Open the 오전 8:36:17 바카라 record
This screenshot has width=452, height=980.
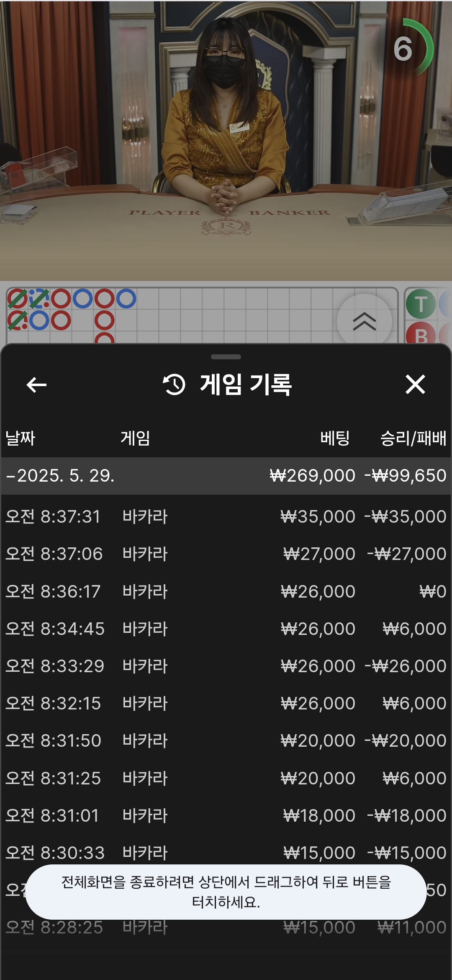click(x=226, y=591)
